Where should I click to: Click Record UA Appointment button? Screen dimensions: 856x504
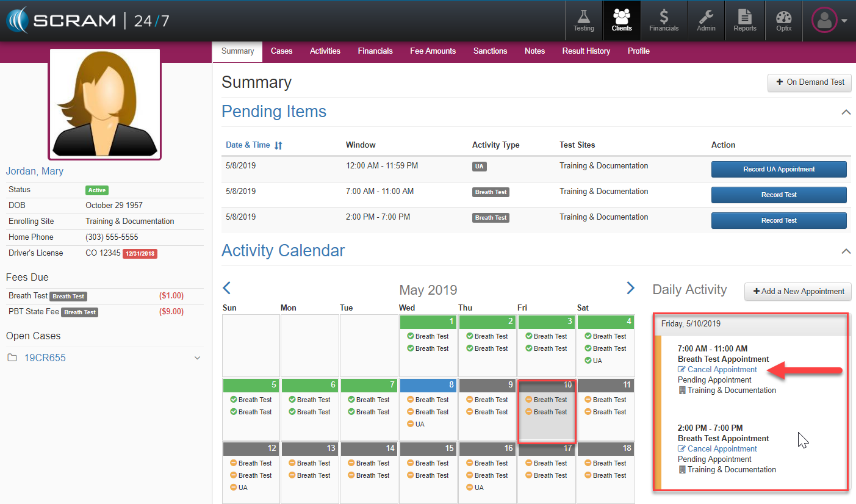(779, 169)
